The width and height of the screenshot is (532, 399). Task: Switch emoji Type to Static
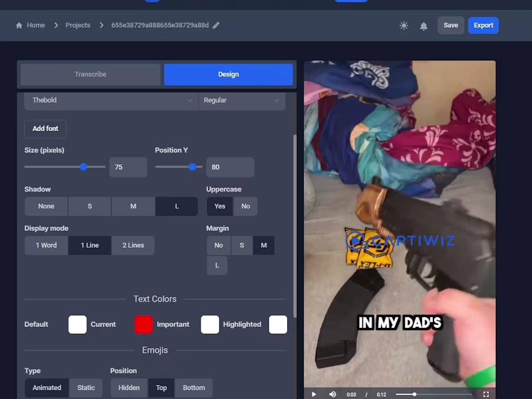(86, 387)
